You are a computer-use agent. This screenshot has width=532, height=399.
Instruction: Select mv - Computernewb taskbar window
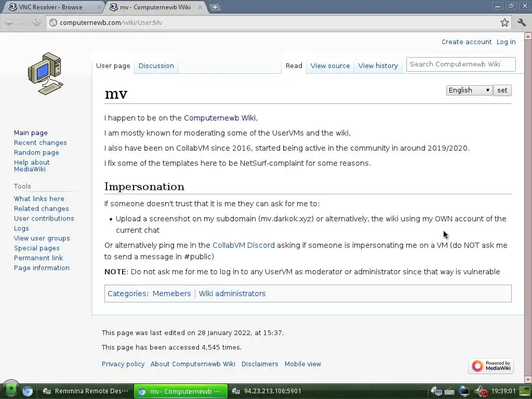180,391
